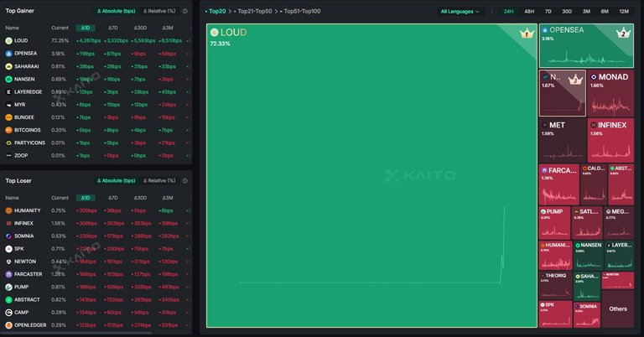Image resolution: width=644 pixels, height=337 pixels.
Task: Sort Top Loser by Δ7D column
Action: pyautogui.click(x=113, y=198)
